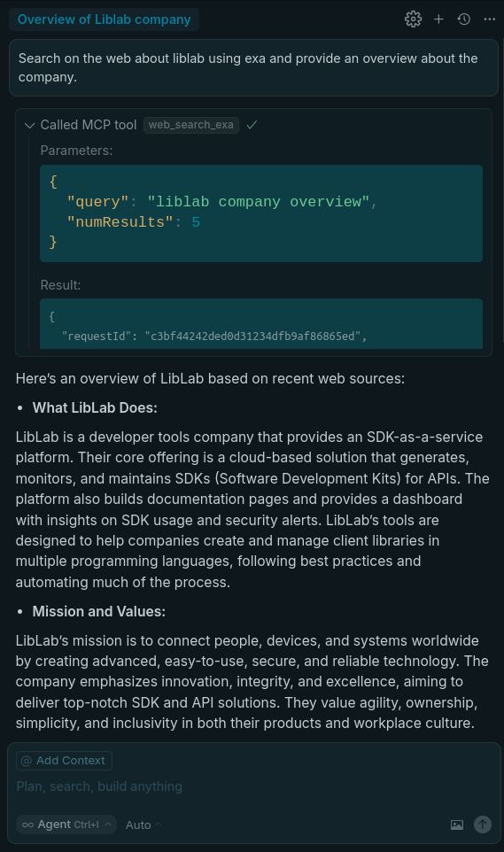The width and height of the screenshot is (504, 852).
Task: Show chat history clock icon
Action: click(464, 19)
